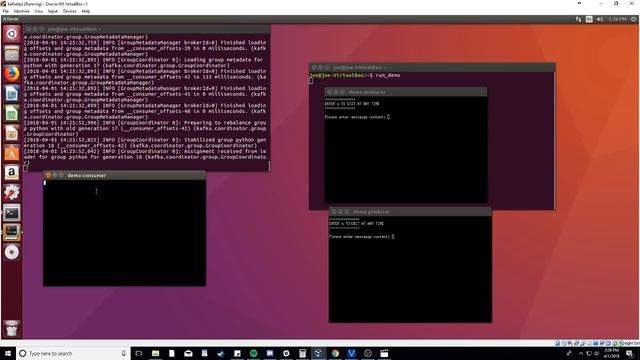The image size is (640, 360).
Task: Open the Windows Start menu
Action: (x=8, y=353)
